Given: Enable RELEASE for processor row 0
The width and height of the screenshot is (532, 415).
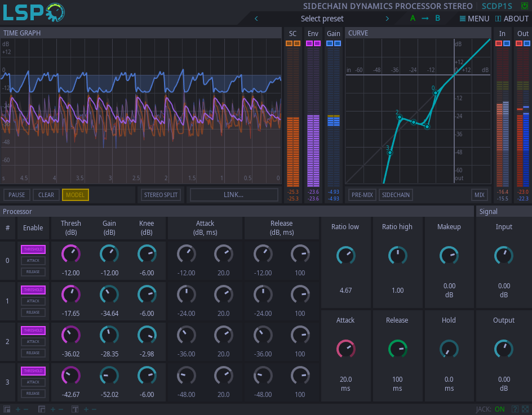Looking at the screenshot, I should (33, 271).
